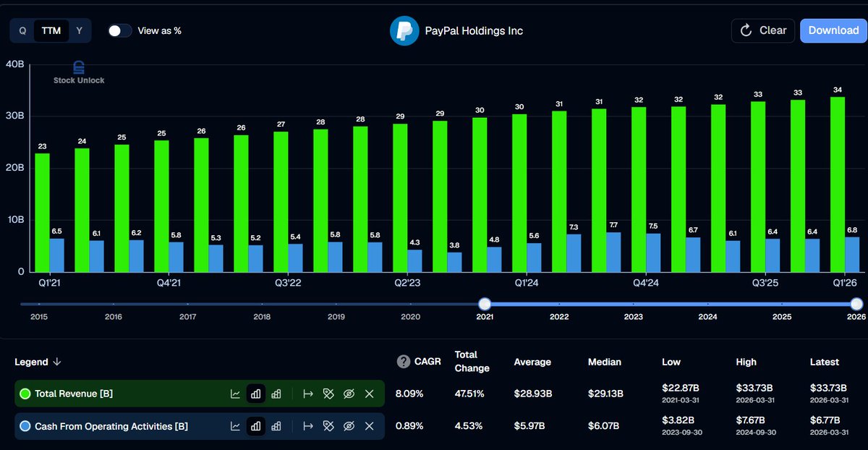Click the Latest column header
868x450 pixels.
point(825,362)
